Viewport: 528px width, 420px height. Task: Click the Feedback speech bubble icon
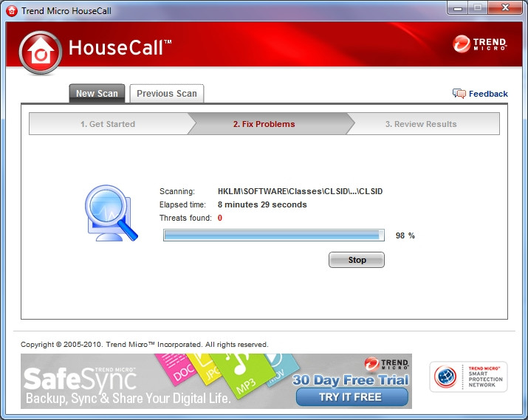coord(459,93)
